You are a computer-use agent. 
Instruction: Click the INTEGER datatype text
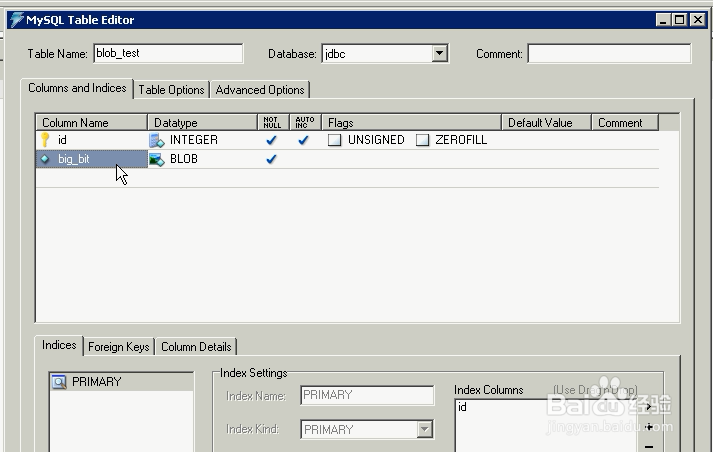tap(194, 140)
